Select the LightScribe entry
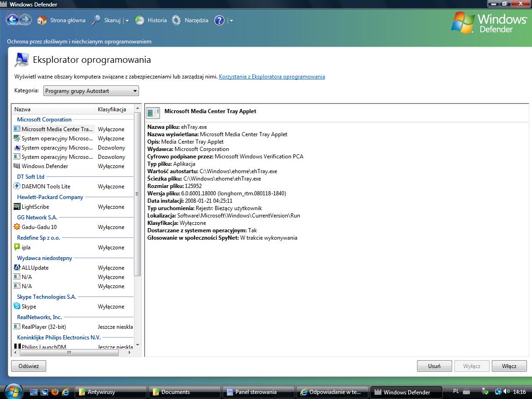 coord(73,206)
